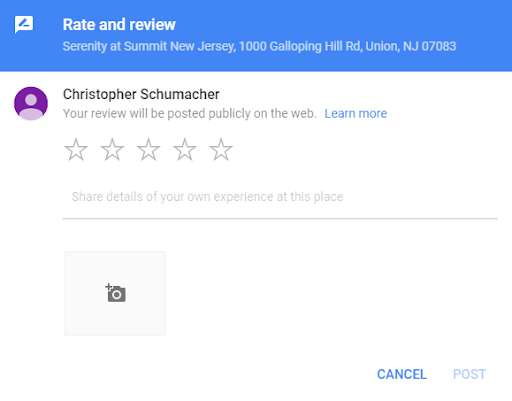
Task: Click the name Christopher Schumacher
Action: 141,94
